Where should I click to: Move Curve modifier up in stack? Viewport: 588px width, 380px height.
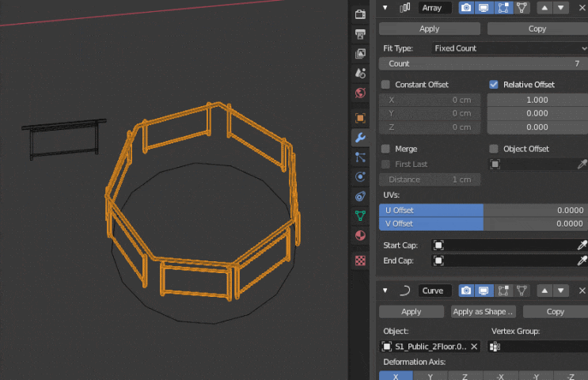point(544,291)
